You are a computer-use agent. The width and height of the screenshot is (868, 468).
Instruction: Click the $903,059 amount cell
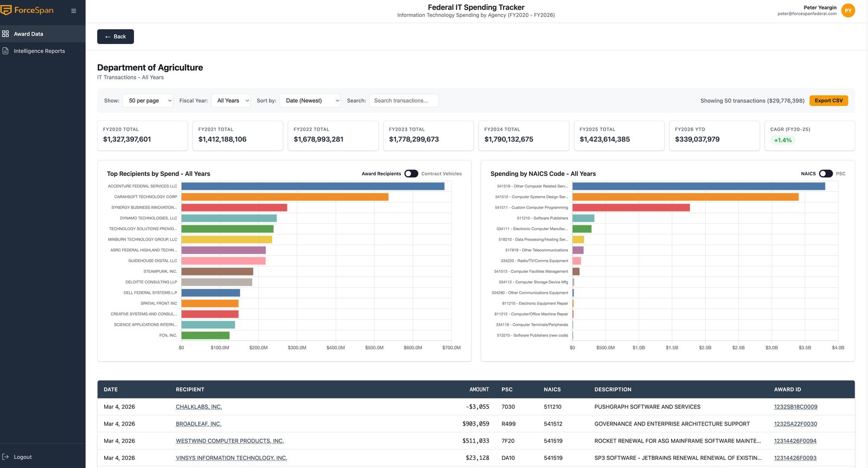pos(476,424)
